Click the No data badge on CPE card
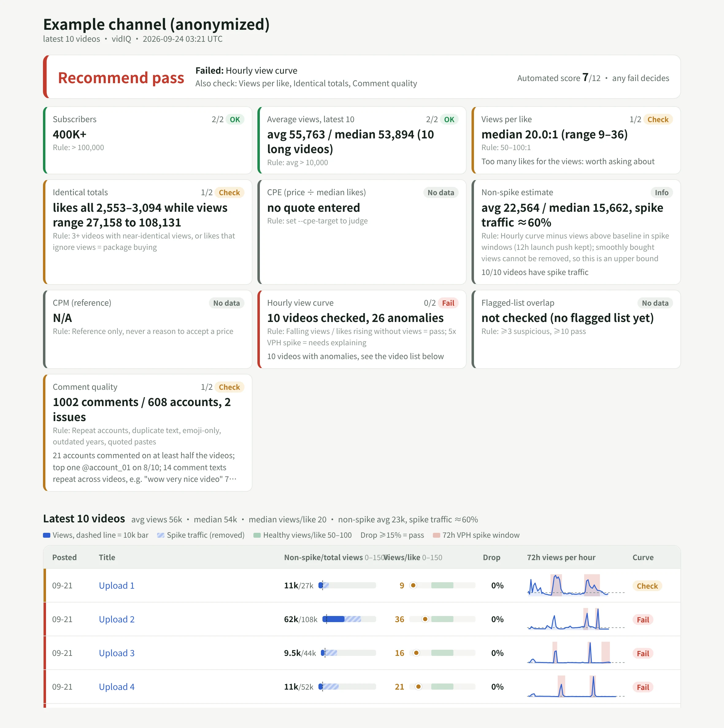This screenshot has width=724, height=728. point(441,192)
